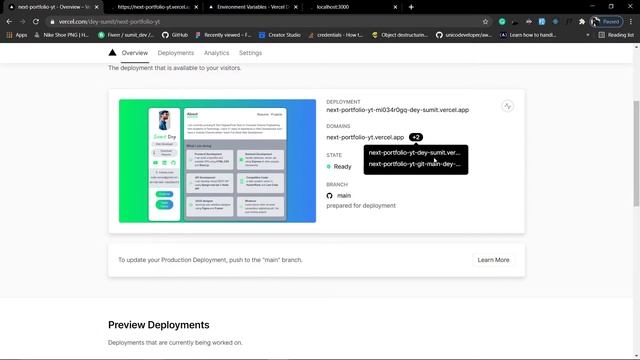Switch to the Analytics tab

coord(216,53)
